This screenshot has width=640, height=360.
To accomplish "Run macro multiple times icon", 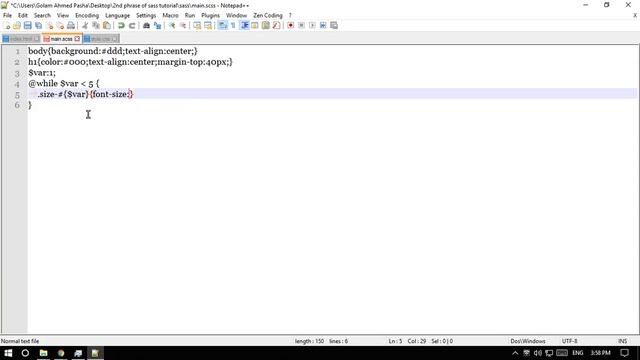I will (323, 25).
